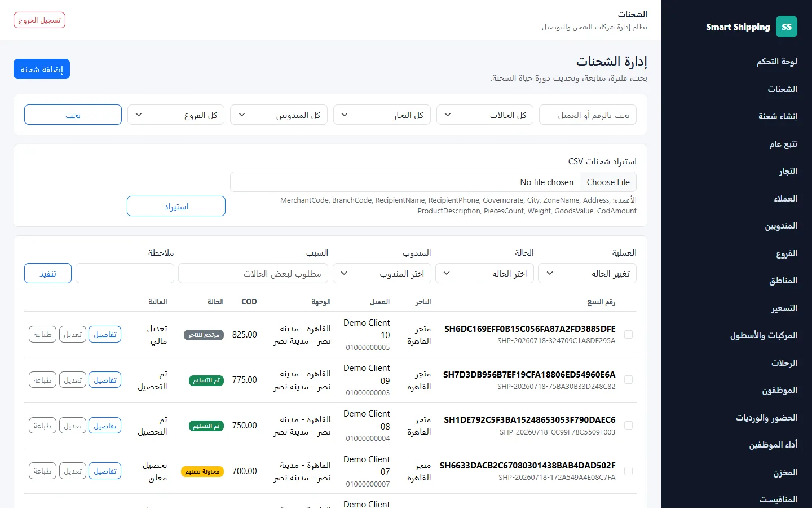Viewport: 812px width, 508px height.
Task: Select checkbox for shipment SH6DC169EFF0B15C056FA87A2FD3885DFE
Action: (628, 334)
